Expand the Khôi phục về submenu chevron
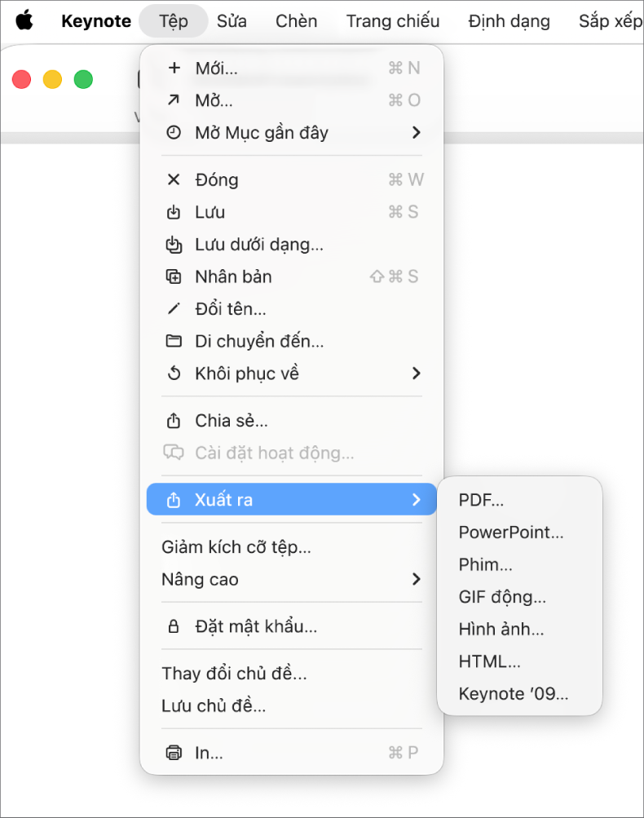644x818 pixels. (x=416, y=374)
